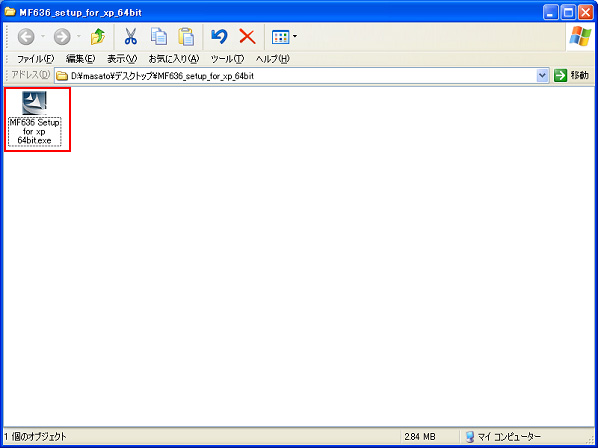Expand the Back button history arrow
This screenshot has height=448, width=598.
[x=43, y=37]
